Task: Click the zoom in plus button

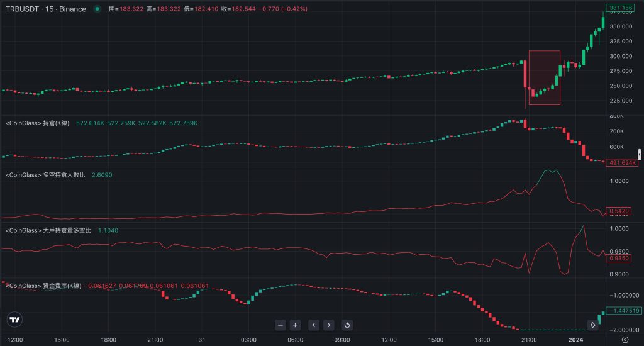Action: tap(296, 325)
